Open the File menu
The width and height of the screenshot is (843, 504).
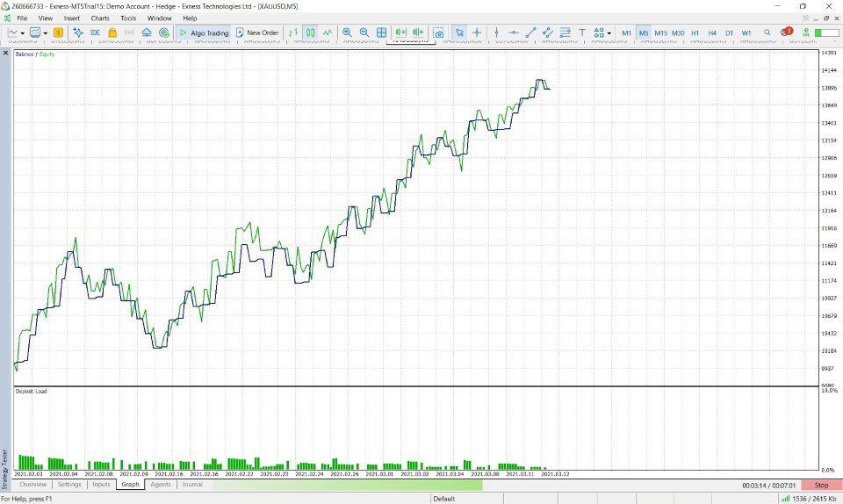[22, 18]
